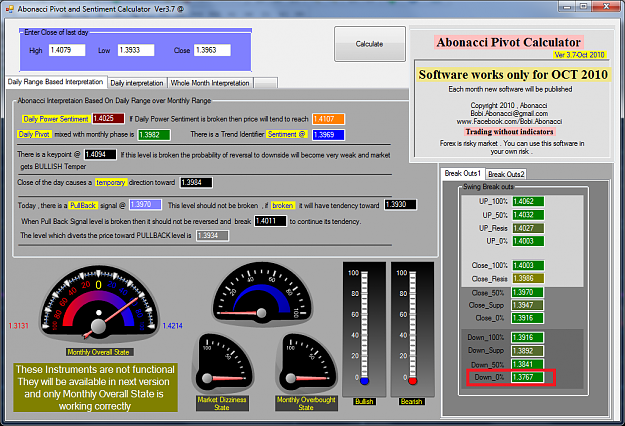The image size is (625, 426).
Task: Click the orange target value 1.4107
Action: [x=328, y=119]
